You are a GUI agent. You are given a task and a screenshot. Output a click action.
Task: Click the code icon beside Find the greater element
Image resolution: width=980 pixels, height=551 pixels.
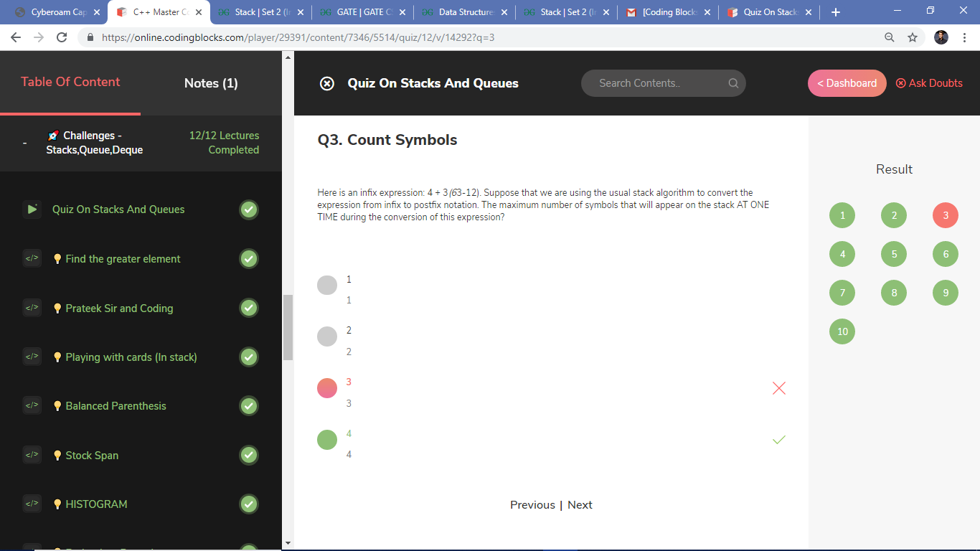(x=32, y=258)
